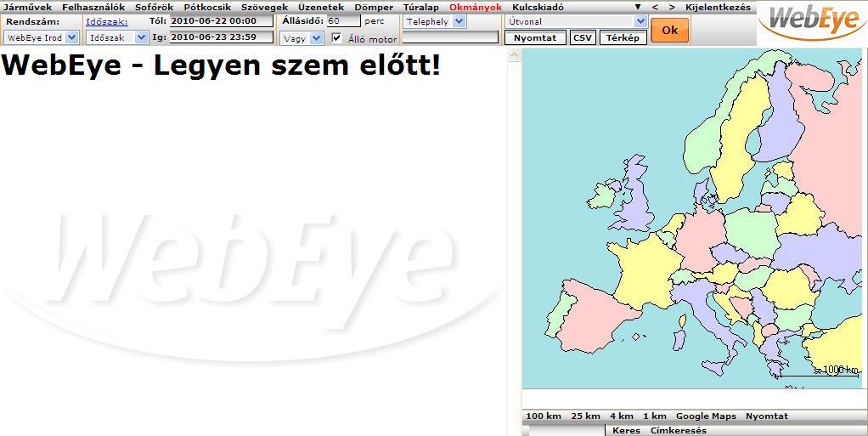The image size is (868, 436).
Task: Click the Időszak: link
Action: pos(107,21)
